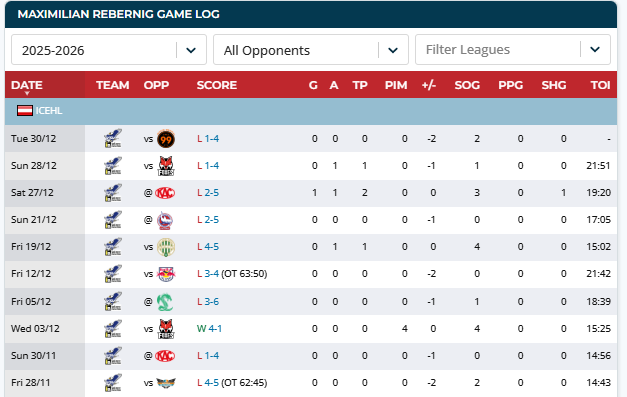627x397 pixels.
Task: Click the Red Bull opponent logo on Fri 12/12
Action: click(166, 274)
